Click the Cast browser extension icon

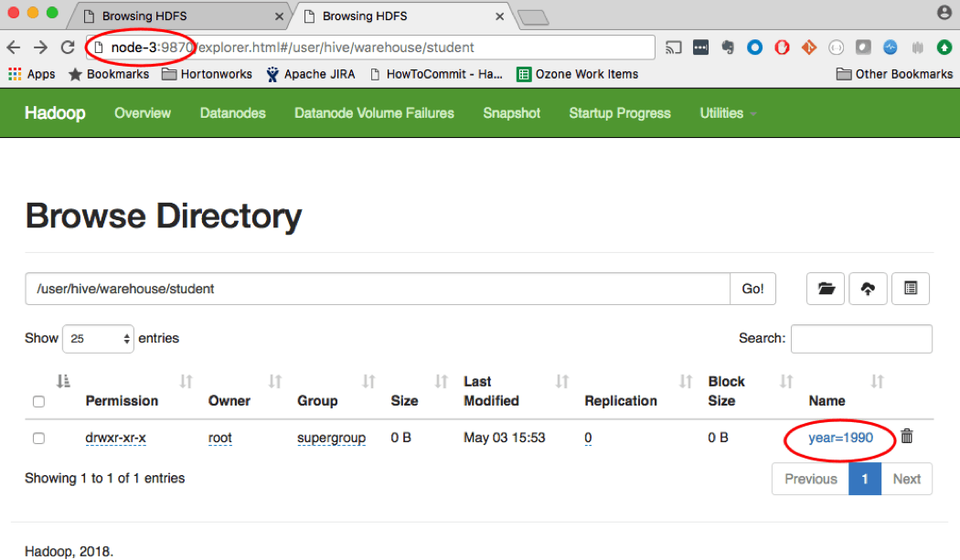pos(674,47)
